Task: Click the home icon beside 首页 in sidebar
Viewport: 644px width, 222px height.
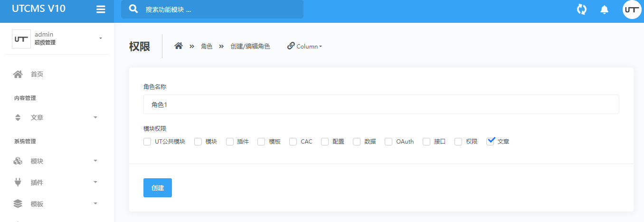Action: (18, 74)
